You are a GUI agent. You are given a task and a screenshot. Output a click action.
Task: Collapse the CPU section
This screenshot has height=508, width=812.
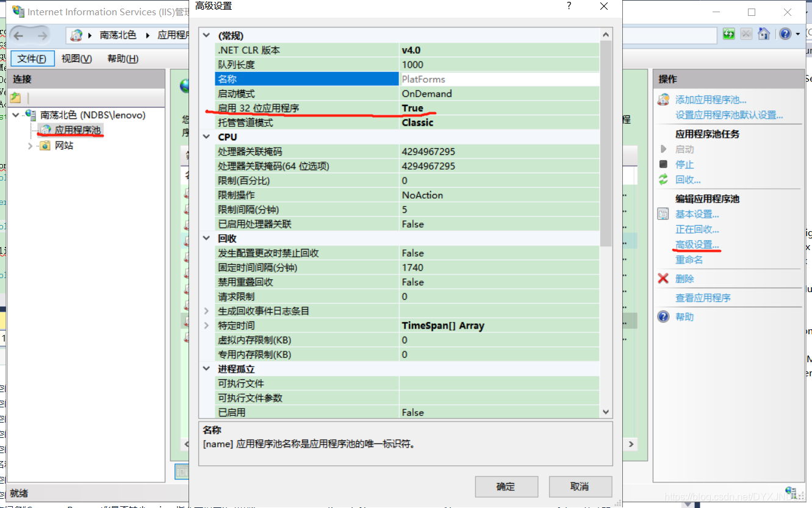click(x=206, y=137)
